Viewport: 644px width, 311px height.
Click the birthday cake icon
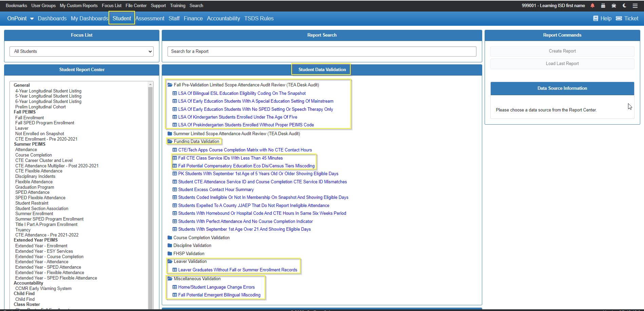pyautogui.click(x=603, y=5)
